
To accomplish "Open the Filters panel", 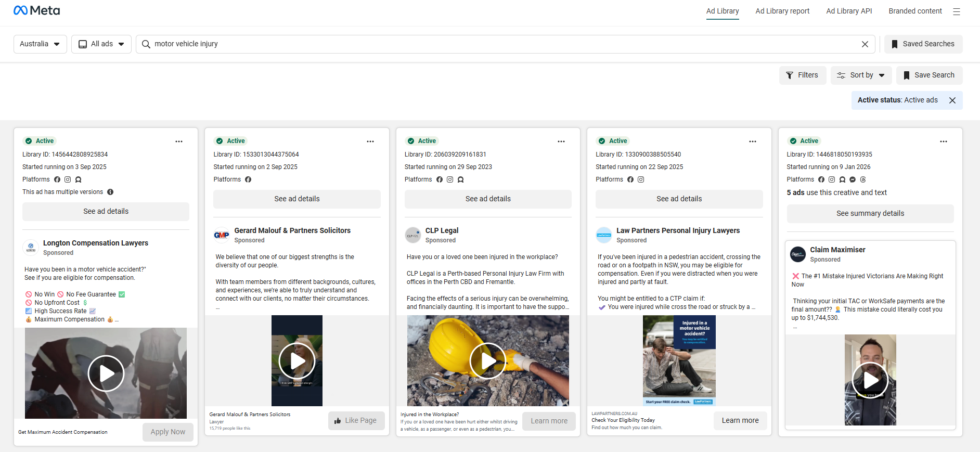I will [x=802, y=75].
